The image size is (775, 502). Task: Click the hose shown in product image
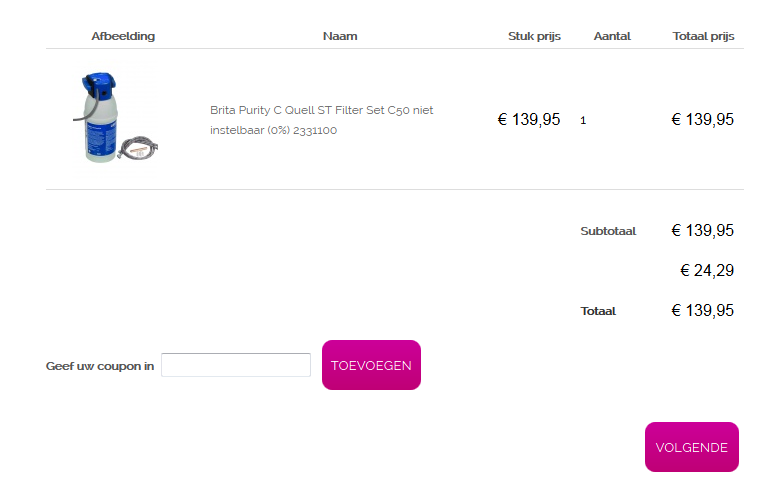click(x=139, y=150)
